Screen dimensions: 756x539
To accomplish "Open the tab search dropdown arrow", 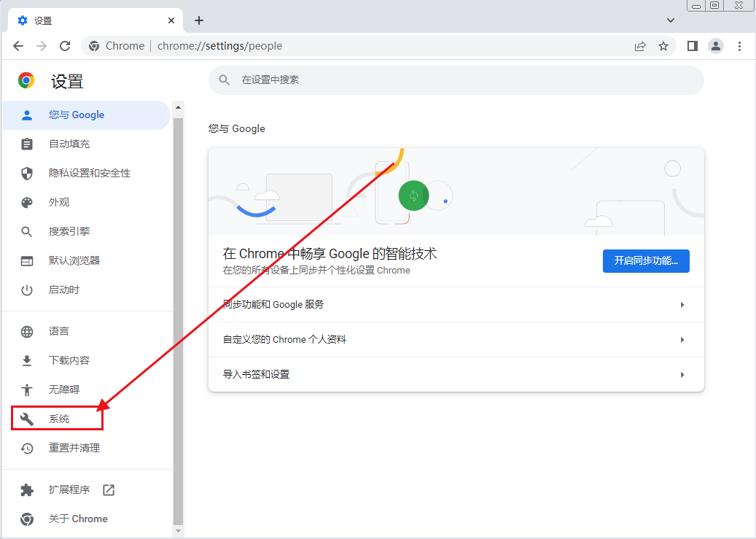I will 670,20.
